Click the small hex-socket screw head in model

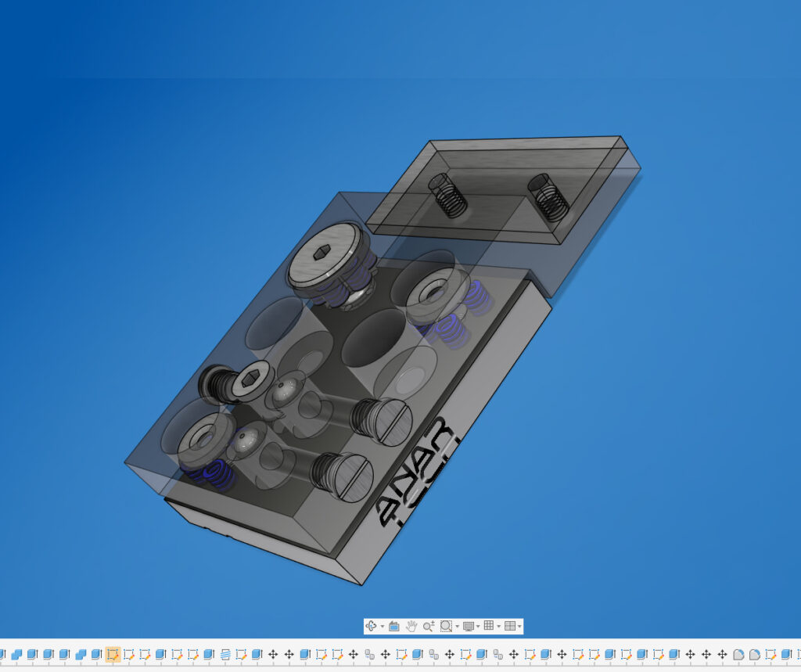[x=250, y=379]
